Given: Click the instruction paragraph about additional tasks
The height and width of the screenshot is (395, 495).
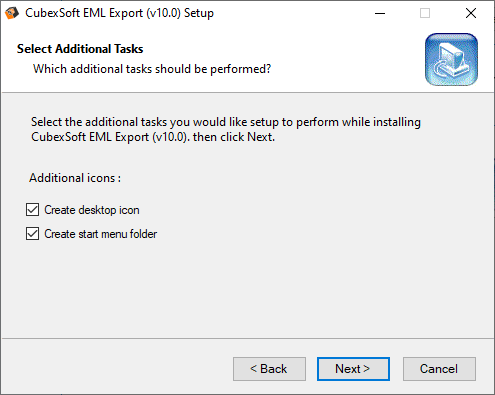Looking at the screenshot, I should tap(226, 129).
